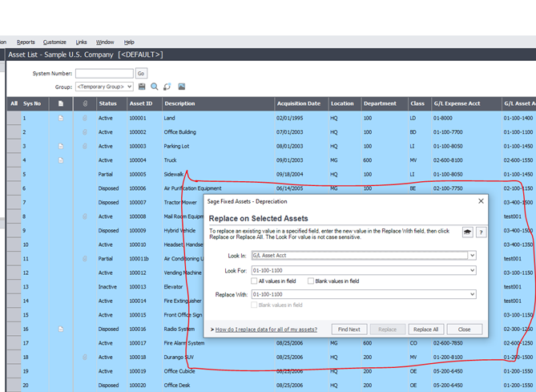This screenshot has width=536, height=392.
Task: Click the image view icon in toolbar
Action: point(182,87)
